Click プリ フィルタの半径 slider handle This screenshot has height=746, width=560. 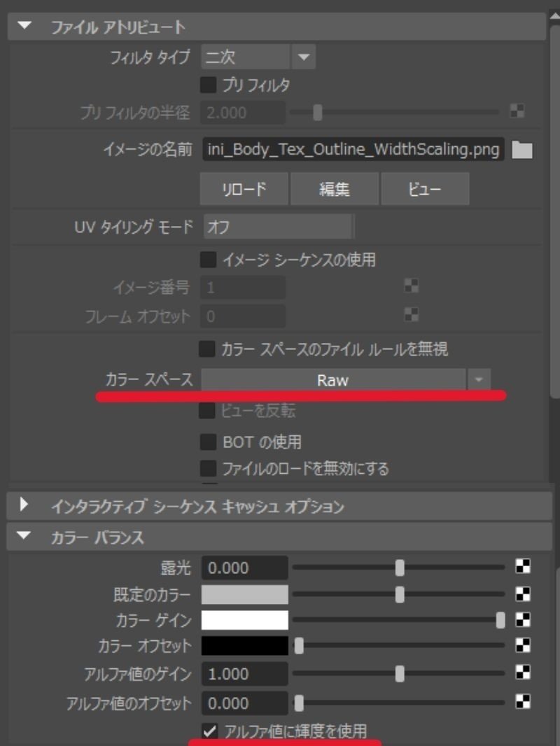click(317, 113)
